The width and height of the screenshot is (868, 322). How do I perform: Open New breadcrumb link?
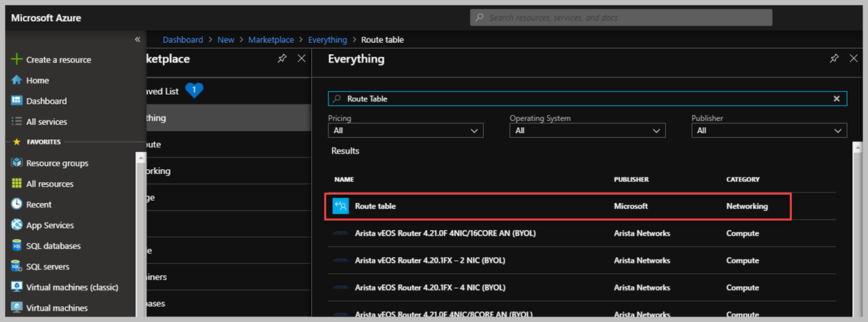pos(226,40)
